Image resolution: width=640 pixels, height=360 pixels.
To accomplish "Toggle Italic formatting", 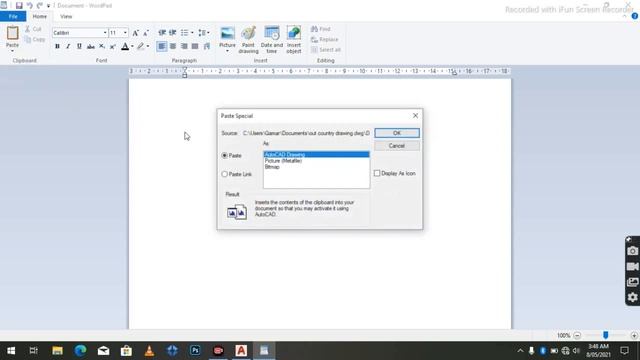I will click(x=68, y=47).
